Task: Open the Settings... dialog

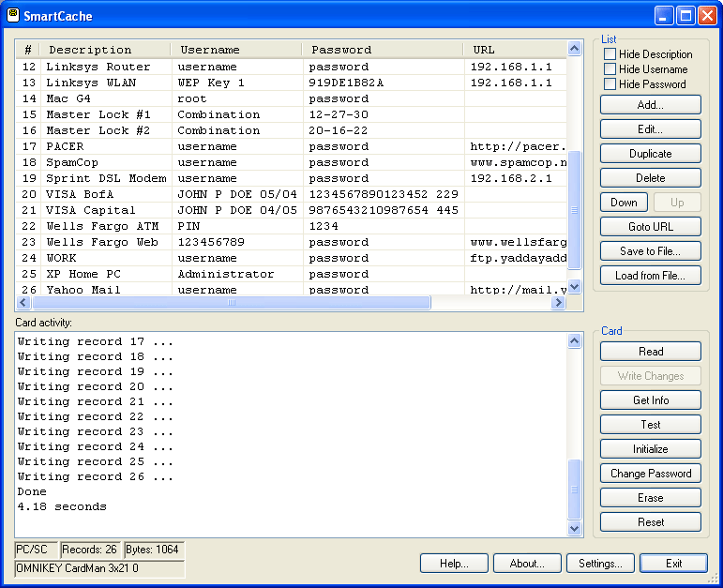Action: [600, 563]
